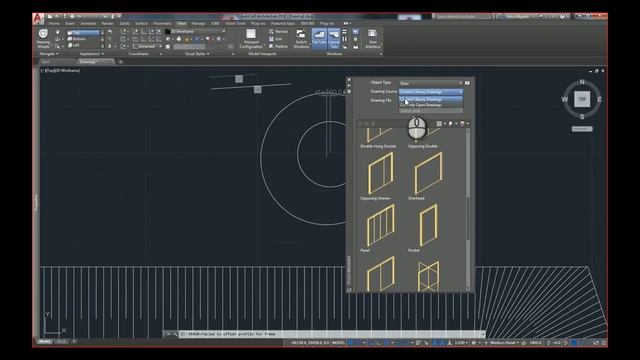Open the WCS dropdown below ViewCube
640x360 pixels.
click(x=582, y=129)
